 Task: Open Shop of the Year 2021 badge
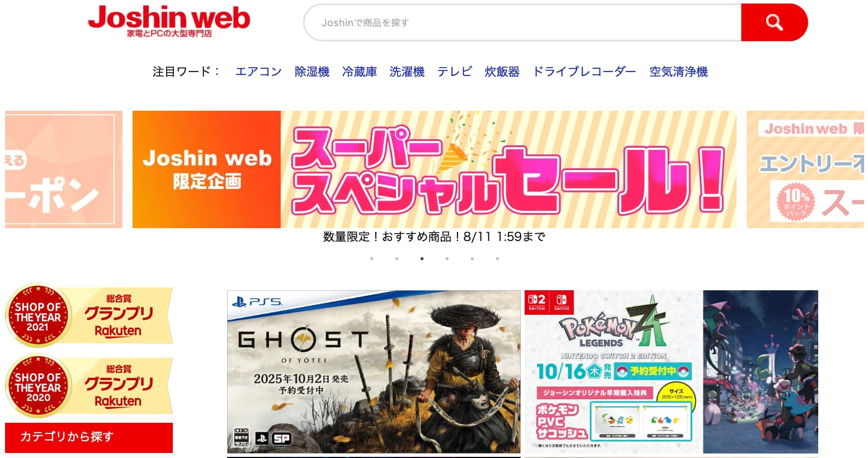pyautogui.click(x=89, y=315)
